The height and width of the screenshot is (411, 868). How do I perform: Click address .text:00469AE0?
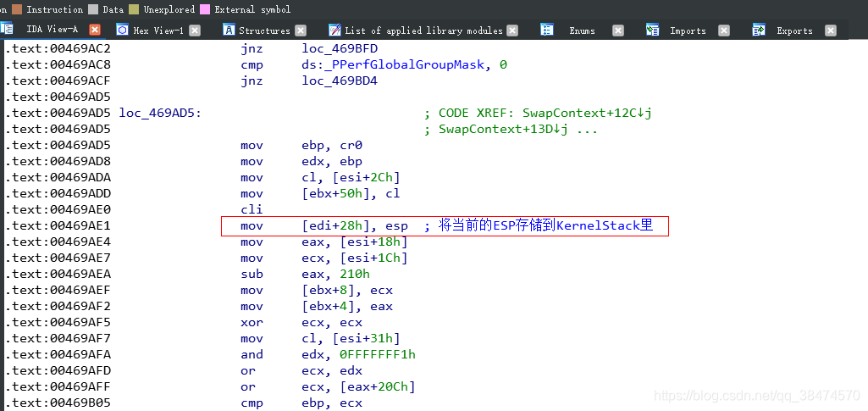pos(58,209)
